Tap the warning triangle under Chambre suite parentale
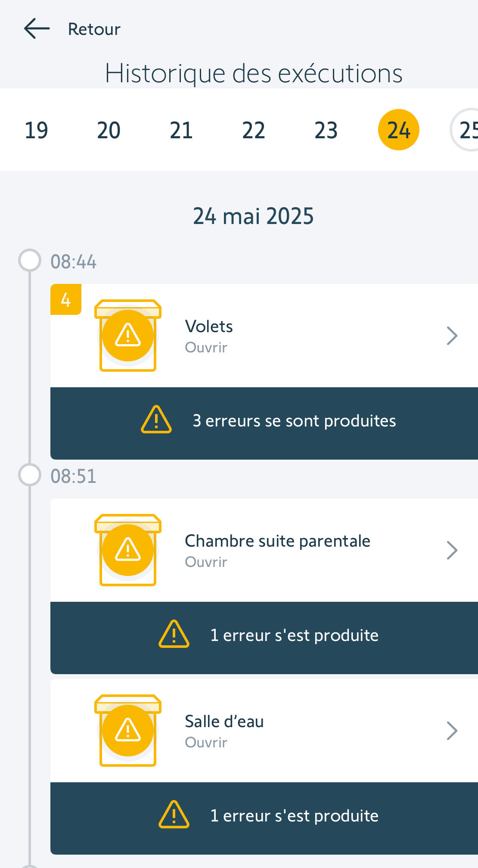478x868 pixels. point(174,634)
